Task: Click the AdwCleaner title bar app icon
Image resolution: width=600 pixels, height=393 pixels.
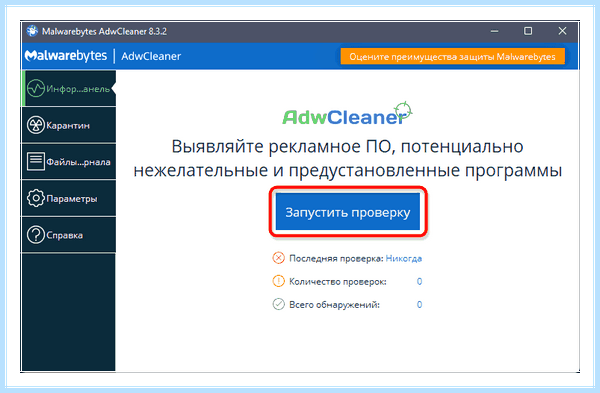Action: point(32,31)
